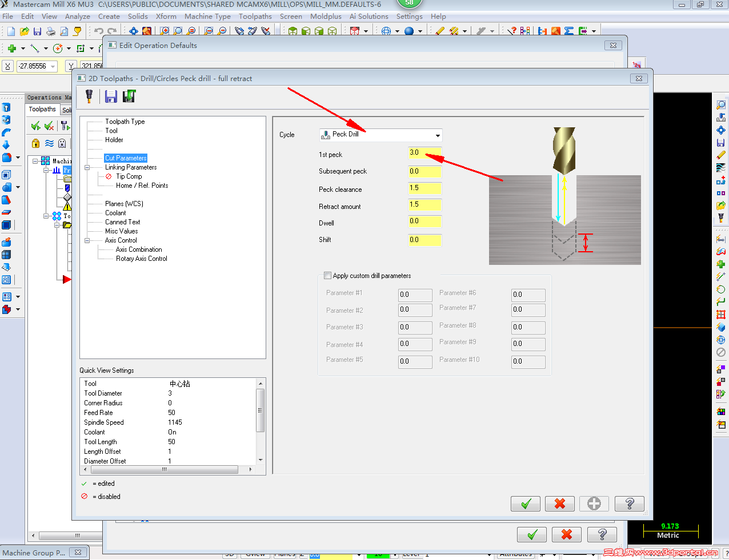The image size is (729, 560).
Task: Click the extrude solid up-arrow icon
Action: coord(6,107)
